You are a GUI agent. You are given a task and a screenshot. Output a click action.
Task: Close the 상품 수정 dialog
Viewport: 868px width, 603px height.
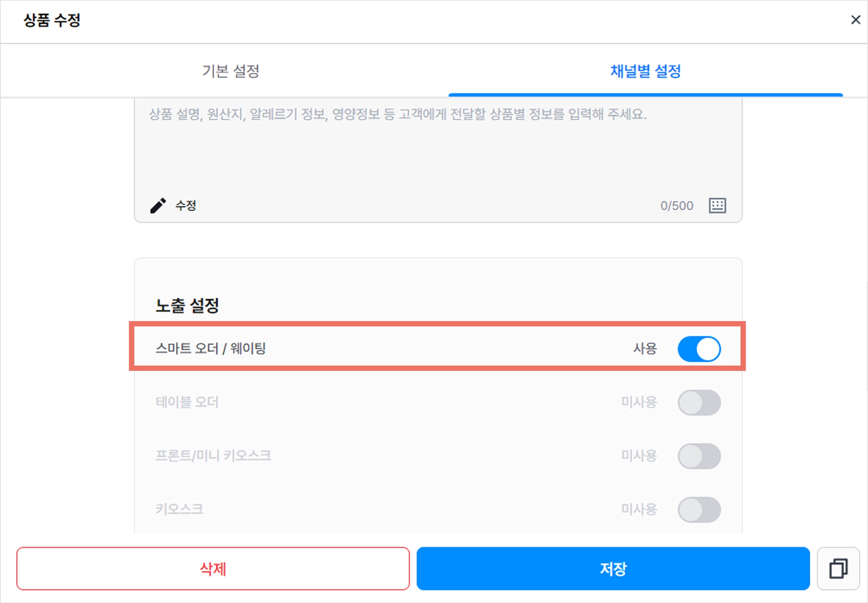[855, 20]
